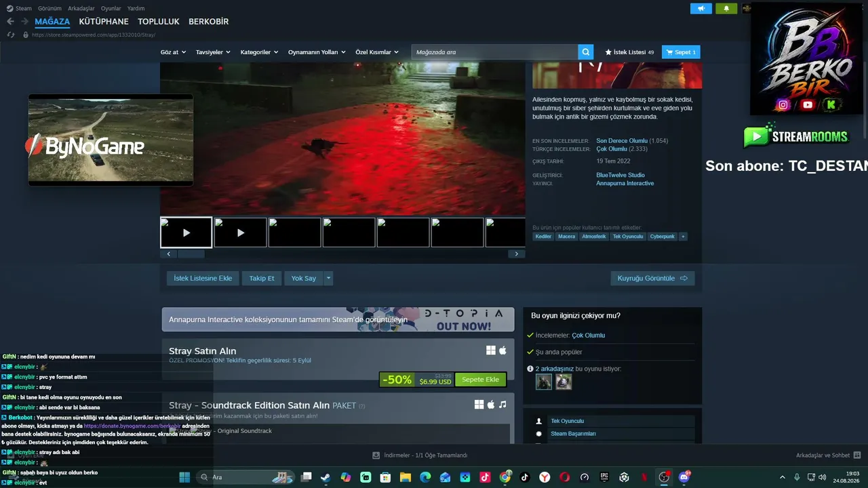868x488 pixels.
Task: Open Discord from the taskbar
Action: (684, 477)
